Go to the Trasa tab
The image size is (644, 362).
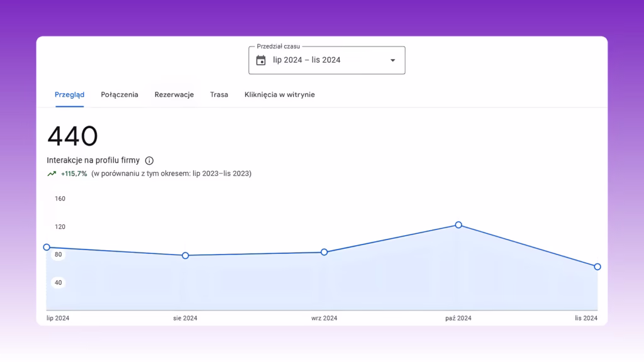click(x=219, y=94)
